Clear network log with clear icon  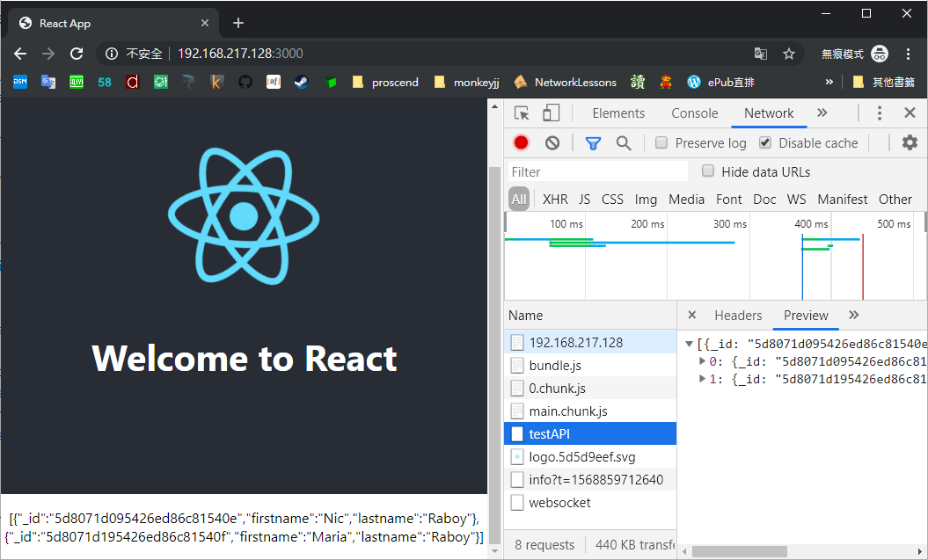[x=552, y=142]
